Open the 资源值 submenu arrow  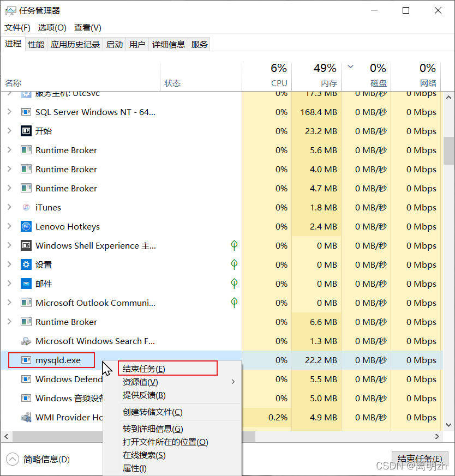coord(233,382)
